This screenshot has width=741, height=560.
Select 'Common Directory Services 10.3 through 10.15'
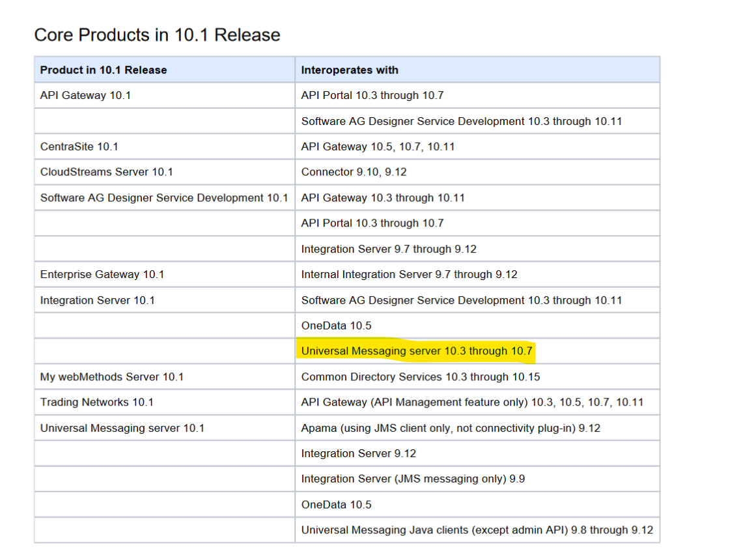[x=421, y=376]
